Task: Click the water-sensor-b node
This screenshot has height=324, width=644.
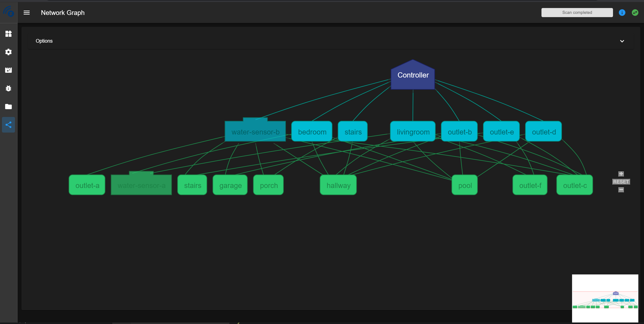Action: tap(255, 132)
